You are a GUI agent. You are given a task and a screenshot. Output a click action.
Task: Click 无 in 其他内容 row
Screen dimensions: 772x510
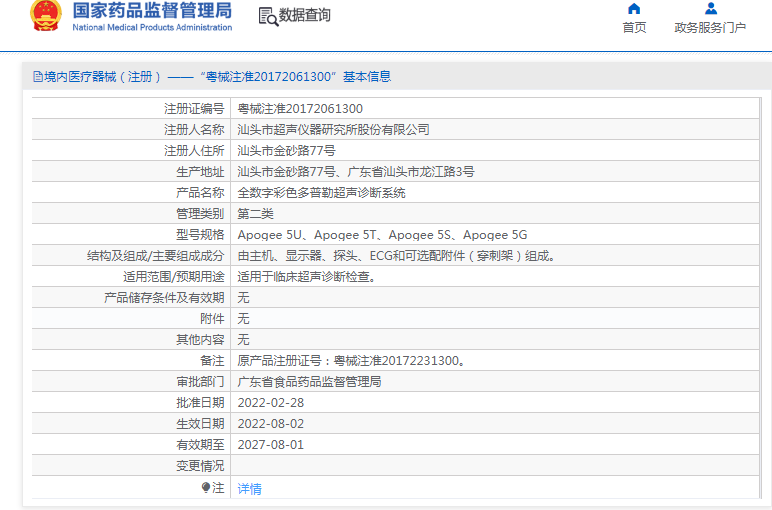coord(243,340)
